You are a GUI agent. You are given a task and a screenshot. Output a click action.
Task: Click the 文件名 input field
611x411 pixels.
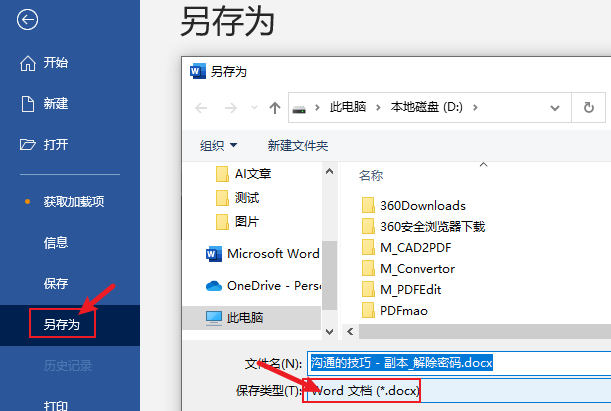pos(459,363)
